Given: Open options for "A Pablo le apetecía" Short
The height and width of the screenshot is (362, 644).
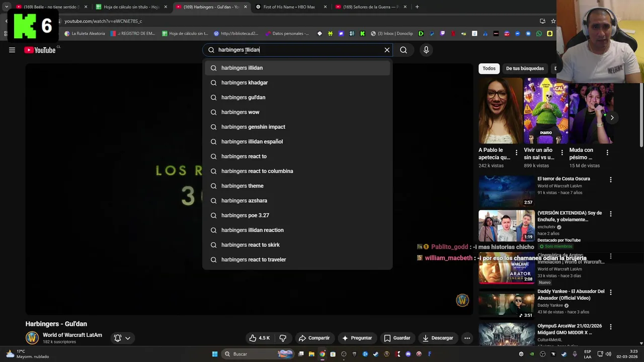Looking at the screenshot, I should pyautogui.click(x=516, y=152).
